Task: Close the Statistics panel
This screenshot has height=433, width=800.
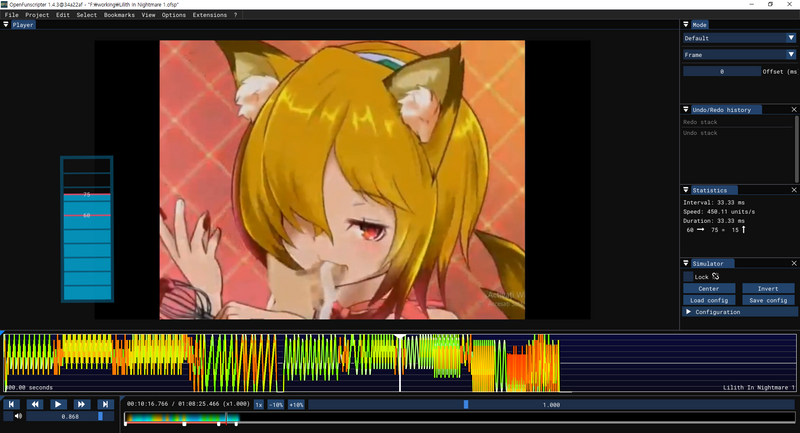Action: pos(794,190)
